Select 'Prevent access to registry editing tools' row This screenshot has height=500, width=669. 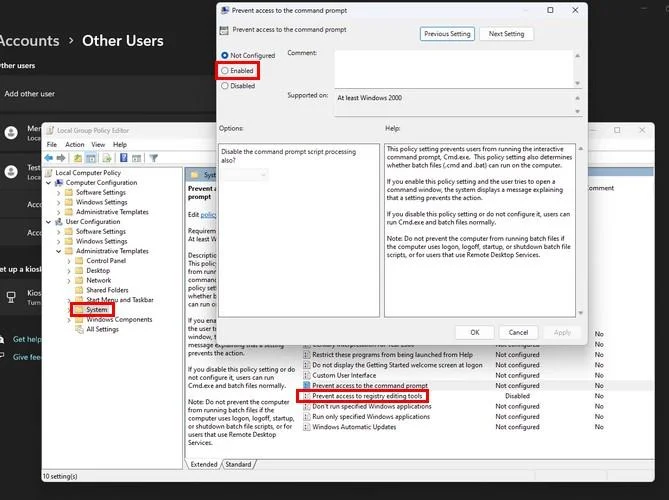pos(367,396)
